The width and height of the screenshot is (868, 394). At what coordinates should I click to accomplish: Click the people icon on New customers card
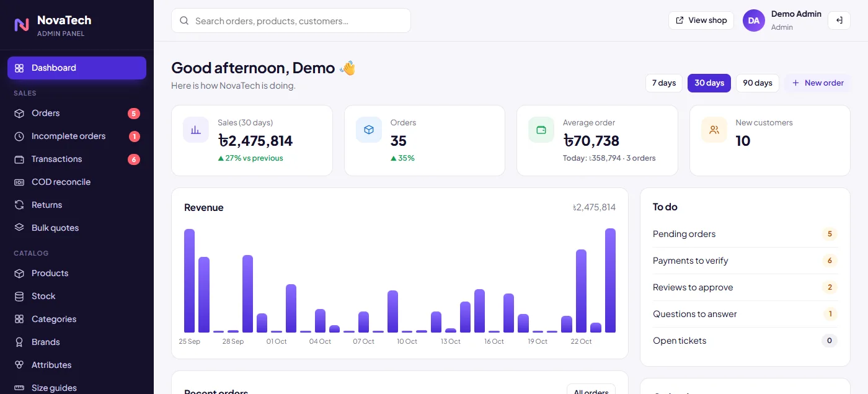[x=714, y=130]
